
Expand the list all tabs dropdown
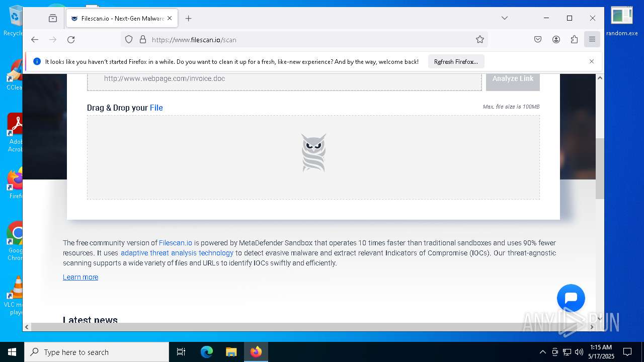[505, 18]
